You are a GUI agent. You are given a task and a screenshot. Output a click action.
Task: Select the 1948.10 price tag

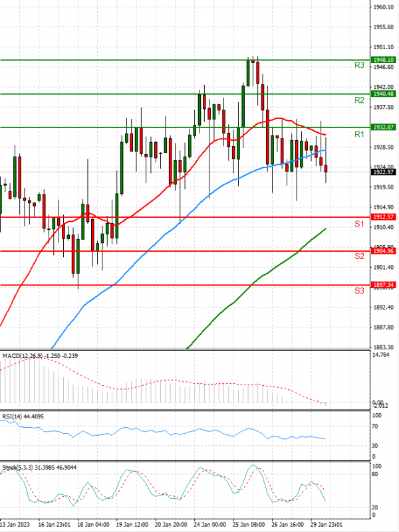pos(384,60)
